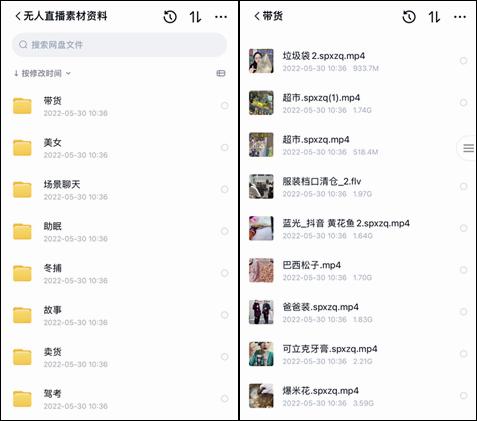
Task: Open the floating side menu handle
Action: pos(468,148)
